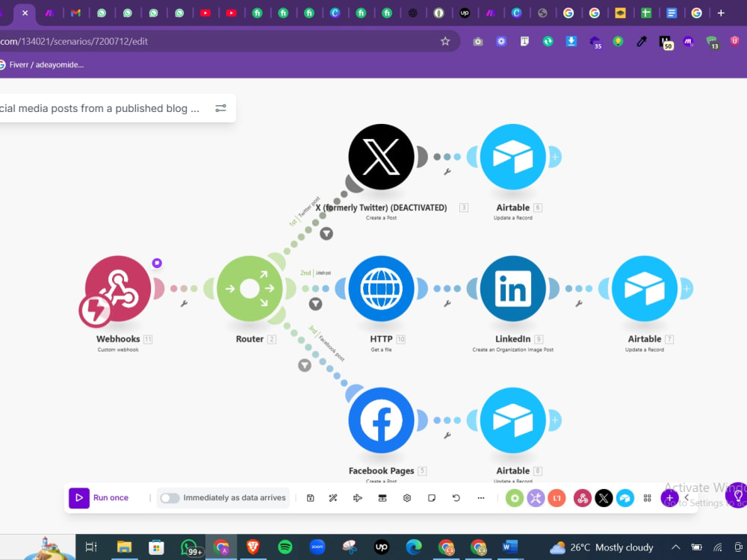Open the apps grid icon in the toolbar
The image size is (747, 560).
click(x=647, y=498)
